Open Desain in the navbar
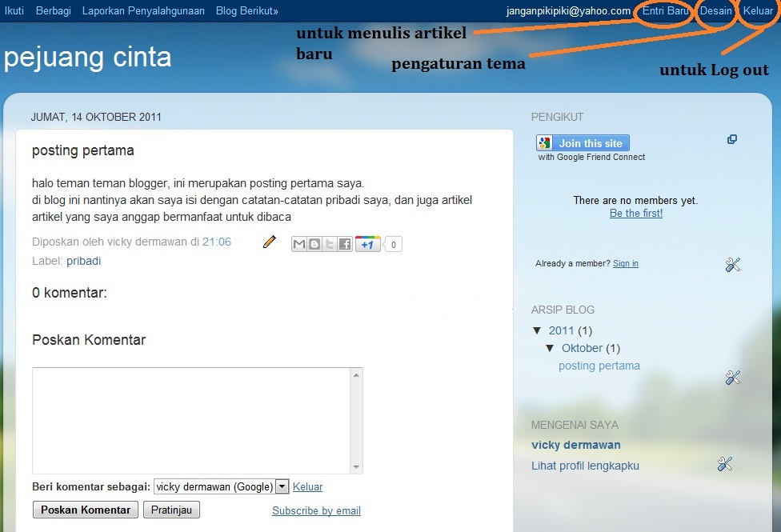 (715, 10)
